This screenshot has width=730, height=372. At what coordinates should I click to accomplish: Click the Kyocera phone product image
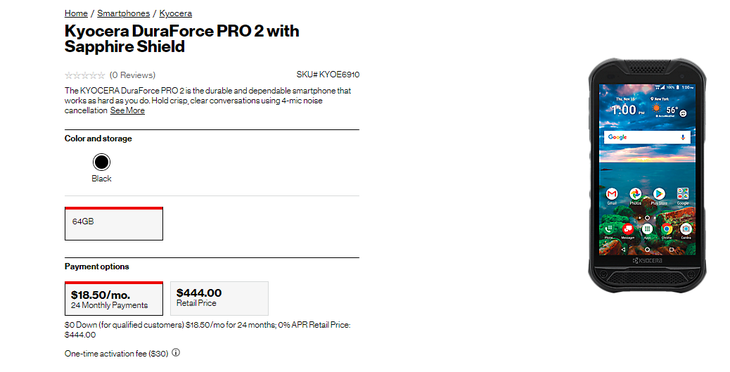pos(647,176)
